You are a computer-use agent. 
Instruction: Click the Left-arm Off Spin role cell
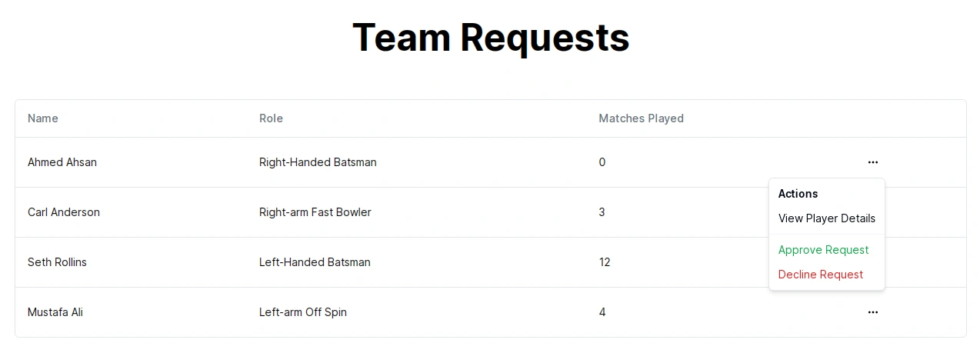tap(303, 312)
